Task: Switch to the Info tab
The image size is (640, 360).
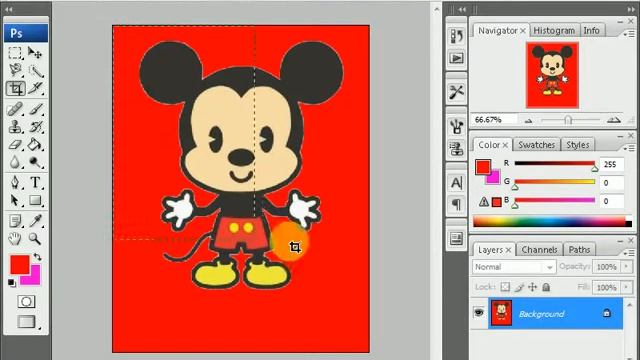Action: point(591,31)
